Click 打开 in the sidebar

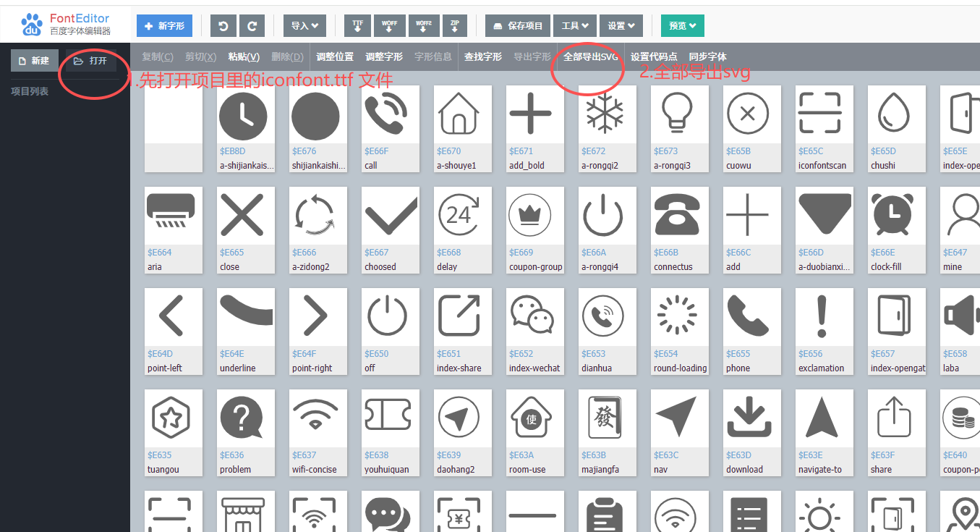pyautogui.click(x=90, y=61)
